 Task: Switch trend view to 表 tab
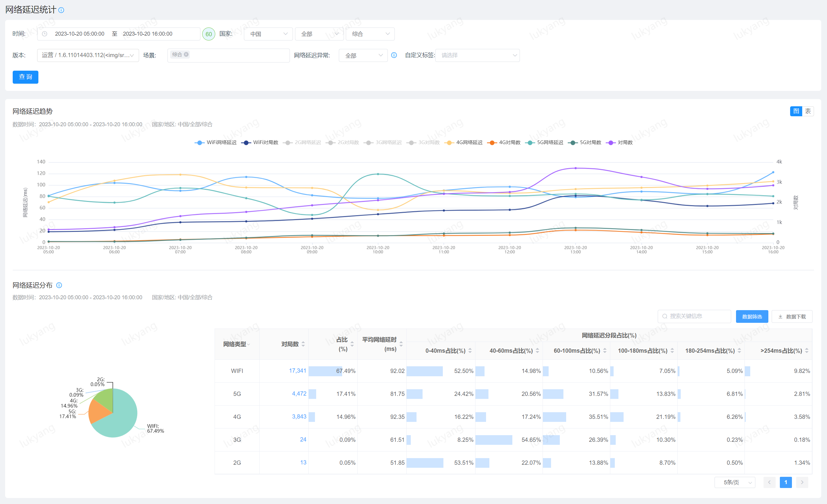808,111
